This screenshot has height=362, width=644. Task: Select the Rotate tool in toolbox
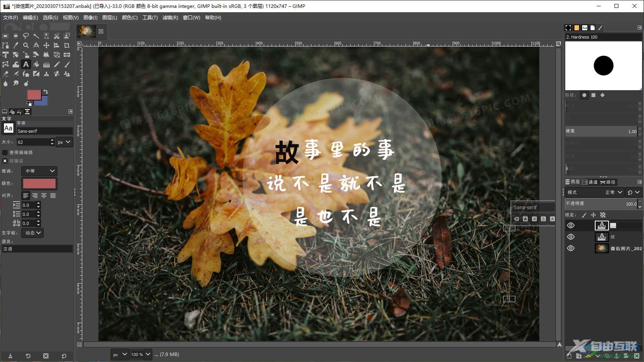16,55
